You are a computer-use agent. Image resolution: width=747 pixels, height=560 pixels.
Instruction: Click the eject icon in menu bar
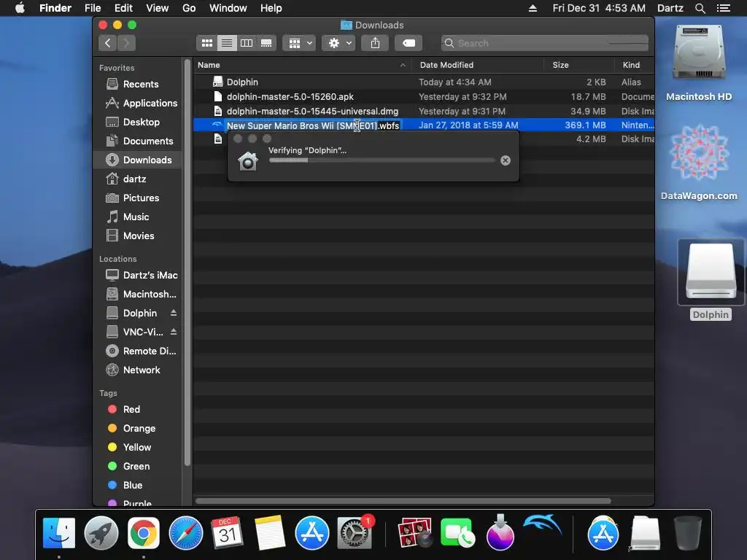(533, 8)
